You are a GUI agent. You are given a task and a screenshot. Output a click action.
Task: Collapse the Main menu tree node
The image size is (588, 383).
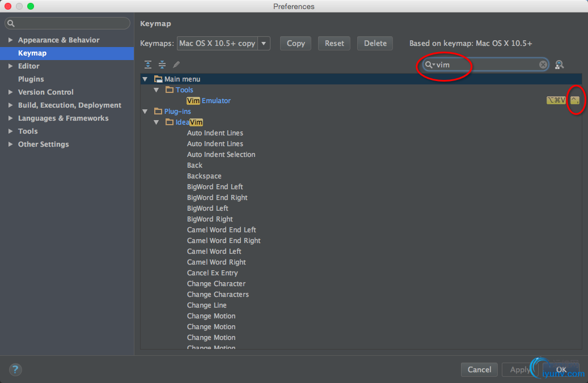coord(145,79)
